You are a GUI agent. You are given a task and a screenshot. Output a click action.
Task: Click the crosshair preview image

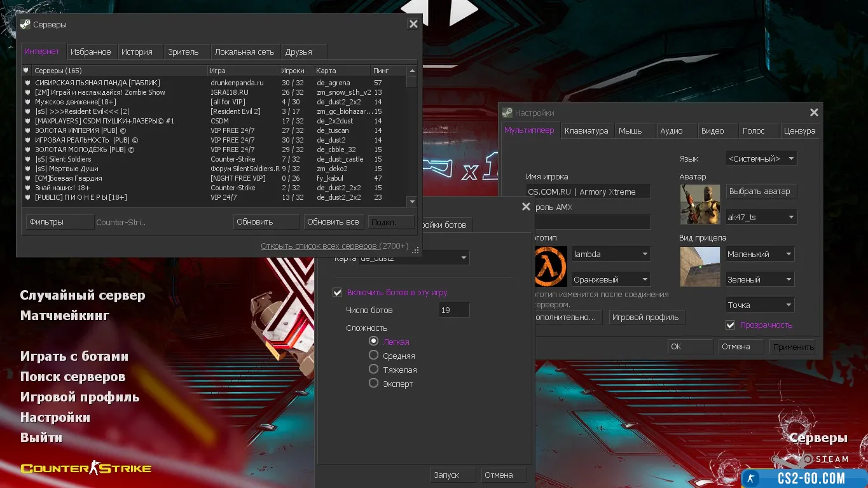point(699,267)
